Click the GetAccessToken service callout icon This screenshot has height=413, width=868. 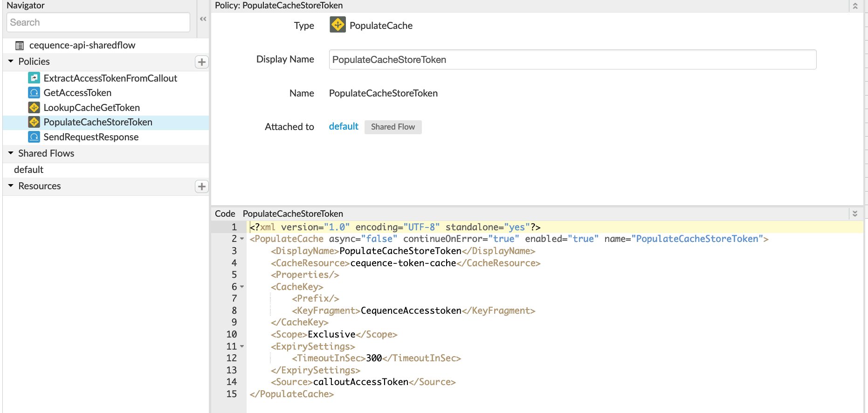(x=34, y=93)
